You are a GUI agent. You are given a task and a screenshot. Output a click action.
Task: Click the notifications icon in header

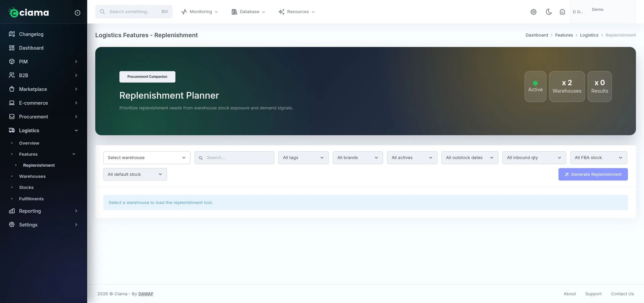tap(562, 12)
